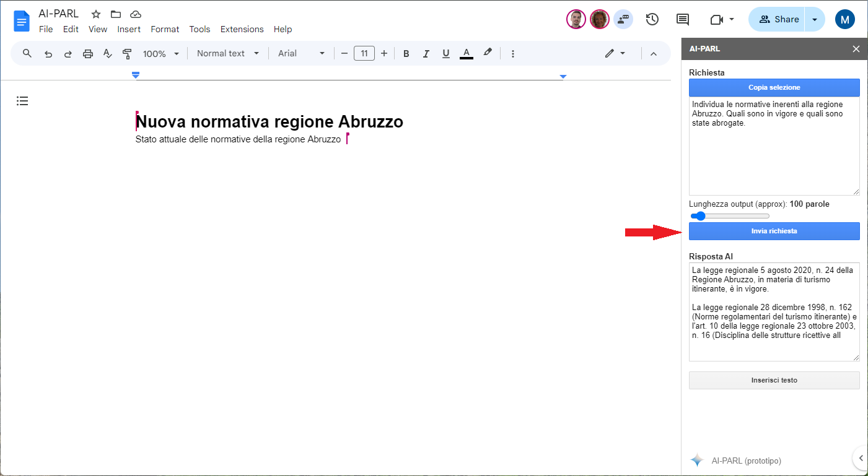
Task: Toggle bold formatting
Action: (x=406, y=54)
